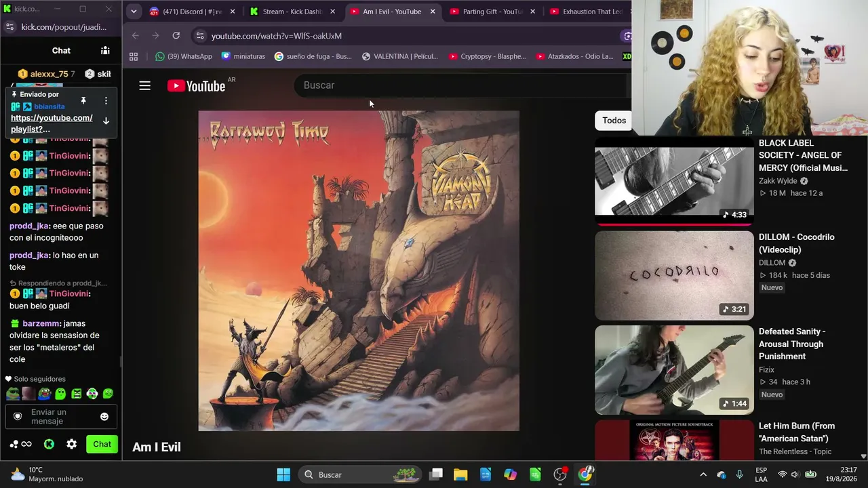Image resolution: width=868 pixels, height=488 pixels.
Task: Focus the Enviar un mensaje chat input
Action: tap(61, 417)
